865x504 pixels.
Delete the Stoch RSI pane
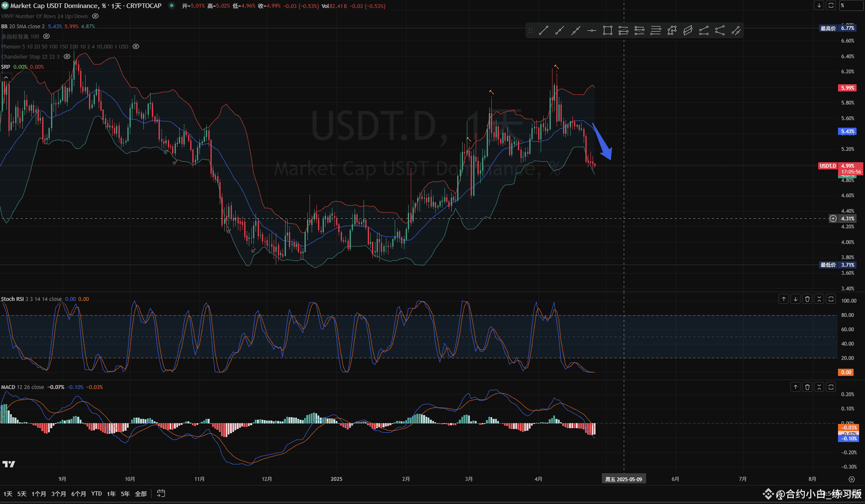[x=807, y=299]
